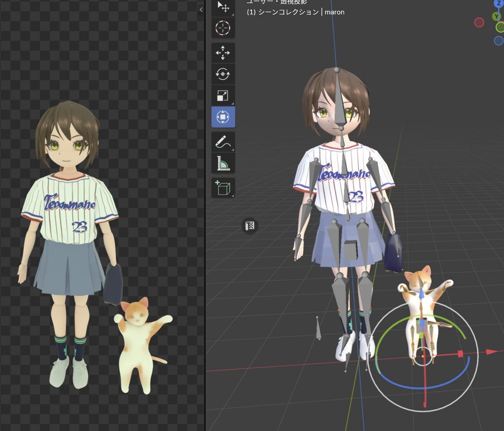
Task: Select the Cursor tool
Action: (x=223, y=28)
